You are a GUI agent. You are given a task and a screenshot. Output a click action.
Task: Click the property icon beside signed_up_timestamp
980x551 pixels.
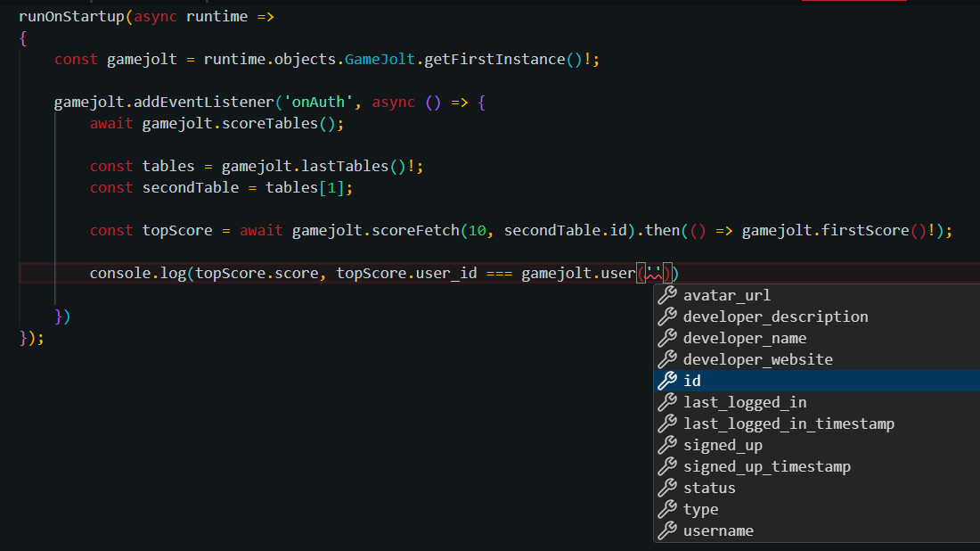point(667,466)
